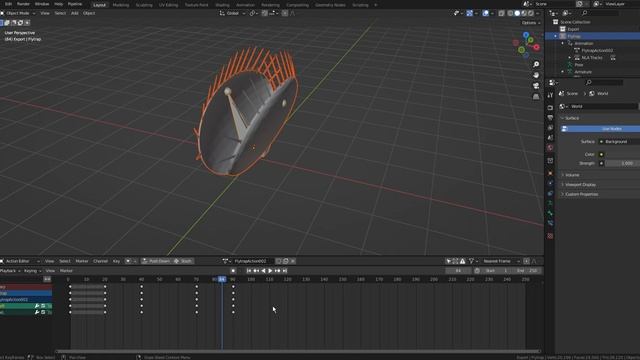Toggle camera view gizmo icon
Viewport: 640px width, 360px height.
pyautogui.click(x=536, y=86)
